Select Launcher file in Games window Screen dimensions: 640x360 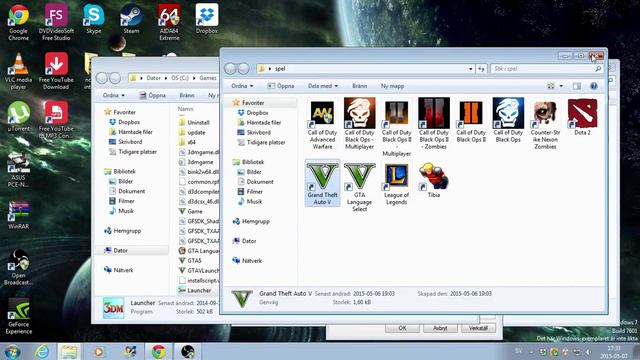point(195,290)
